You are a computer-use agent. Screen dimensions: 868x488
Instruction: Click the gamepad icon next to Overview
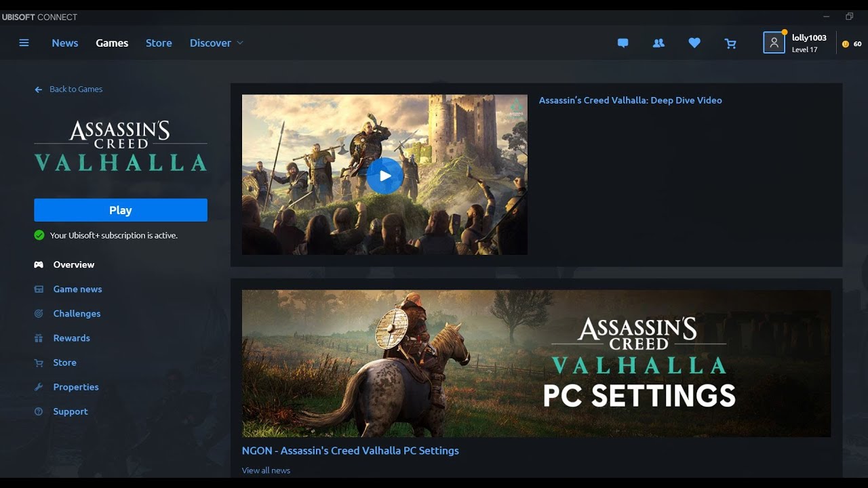39,265
